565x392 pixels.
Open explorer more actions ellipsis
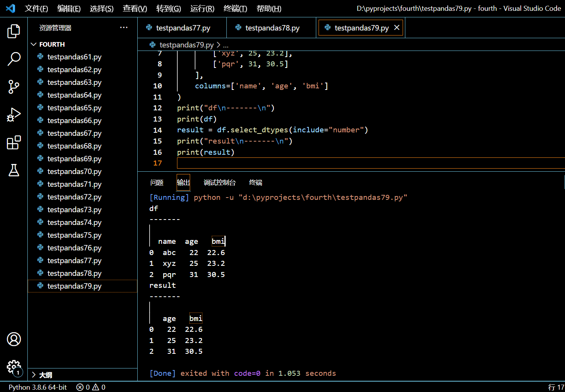(124, 27)
